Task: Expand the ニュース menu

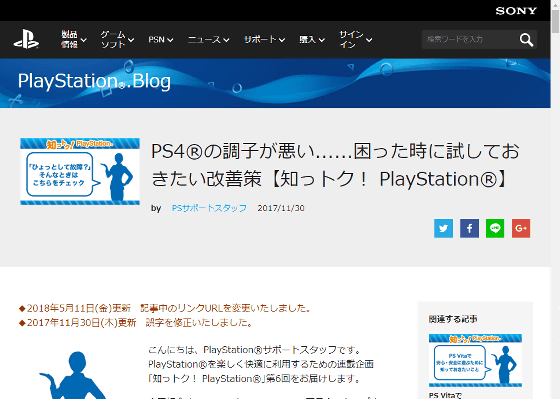Action: [209, 40]
